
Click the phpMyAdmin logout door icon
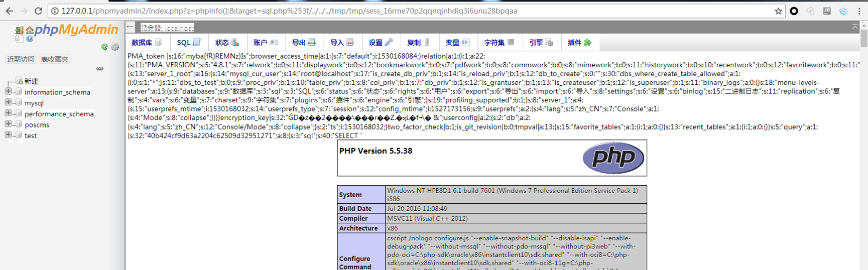coord(19,31)
